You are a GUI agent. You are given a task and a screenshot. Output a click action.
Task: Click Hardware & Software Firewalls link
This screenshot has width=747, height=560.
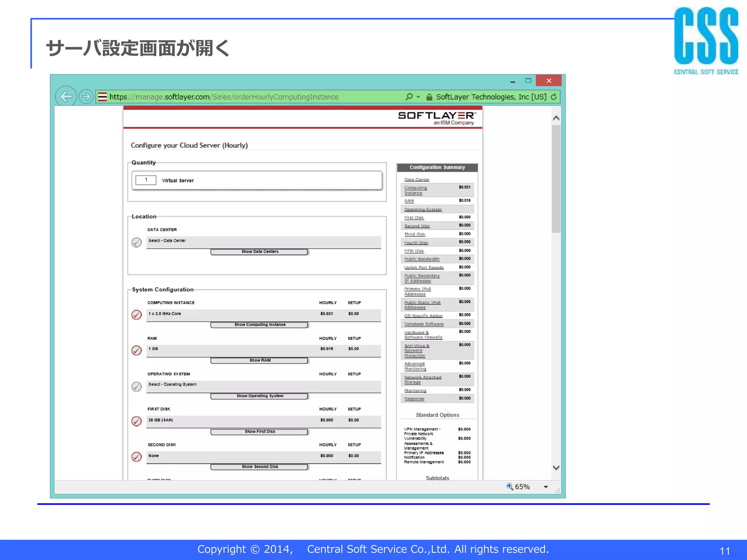(x=423, y=335)
